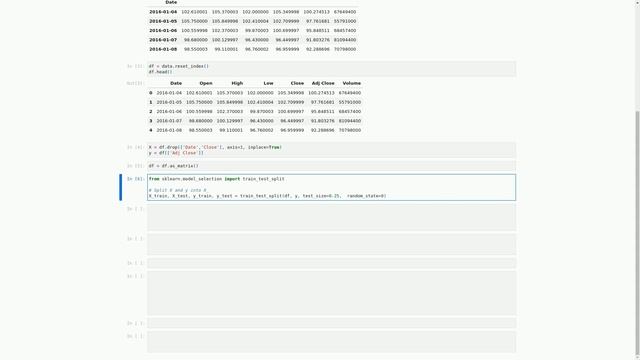This screenshot has width=640, height=360.
Task: Click the df = df.as_matrix() code cell
Action: tap(331, 166)
